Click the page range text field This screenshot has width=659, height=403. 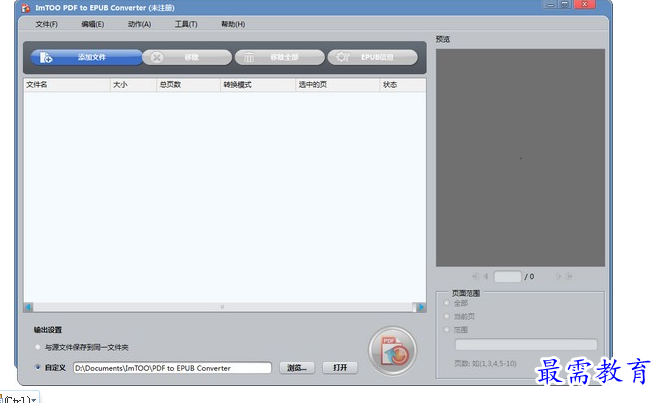point(526,345)
